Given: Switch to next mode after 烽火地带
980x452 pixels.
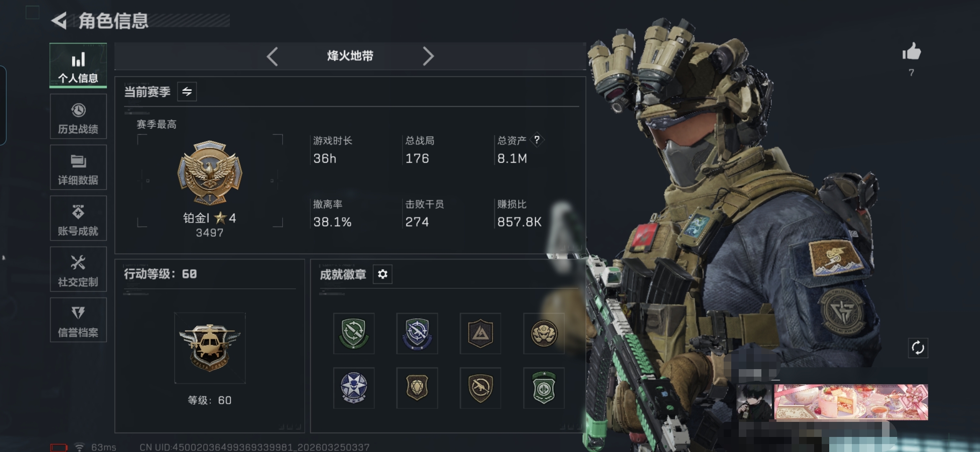Looking at the screenshot, I should 428,56.
